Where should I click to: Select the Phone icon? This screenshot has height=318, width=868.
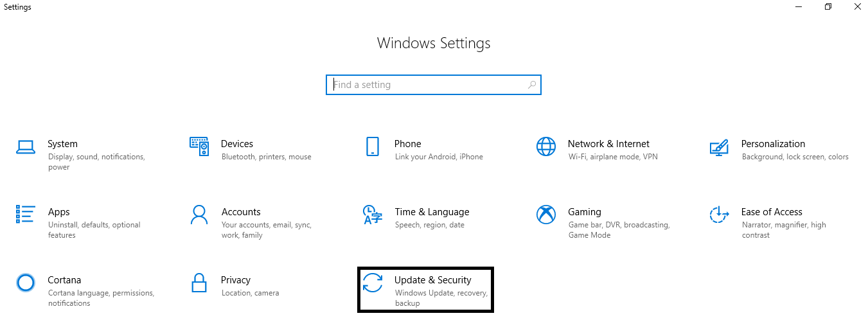coord(373,146)
